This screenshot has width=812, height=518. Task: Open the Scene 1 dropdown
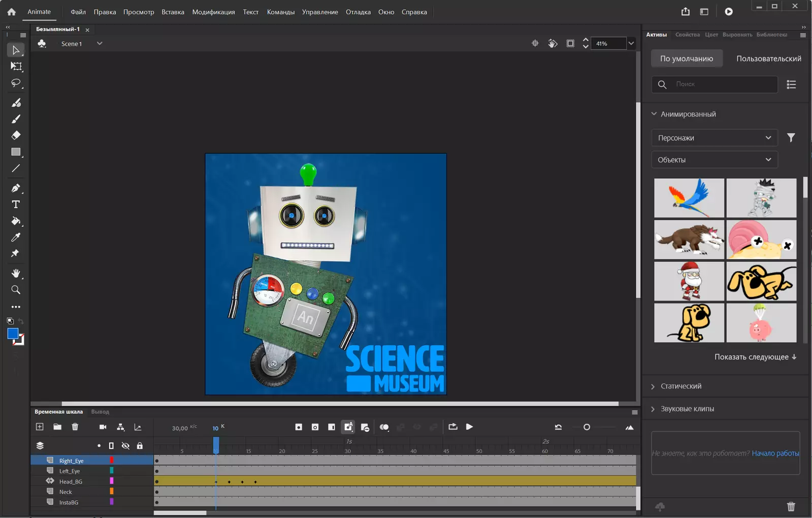point(100,44)
